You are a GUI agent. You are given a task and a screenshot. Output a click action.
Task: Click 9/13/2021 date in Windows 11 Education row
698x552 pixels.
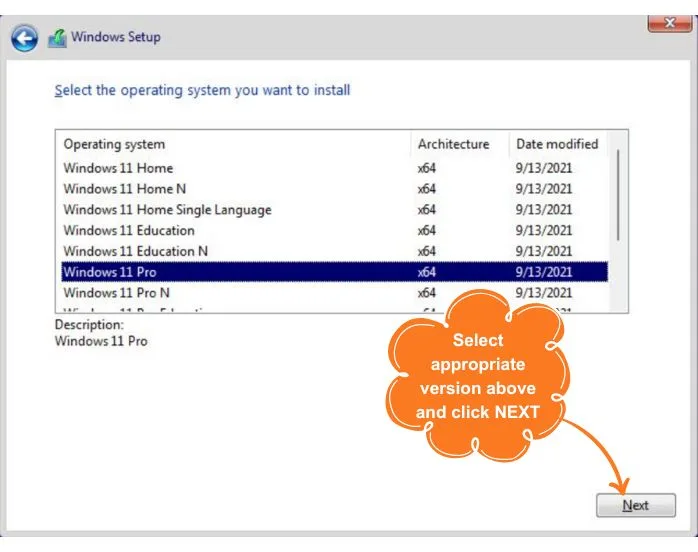click(544, 231)
